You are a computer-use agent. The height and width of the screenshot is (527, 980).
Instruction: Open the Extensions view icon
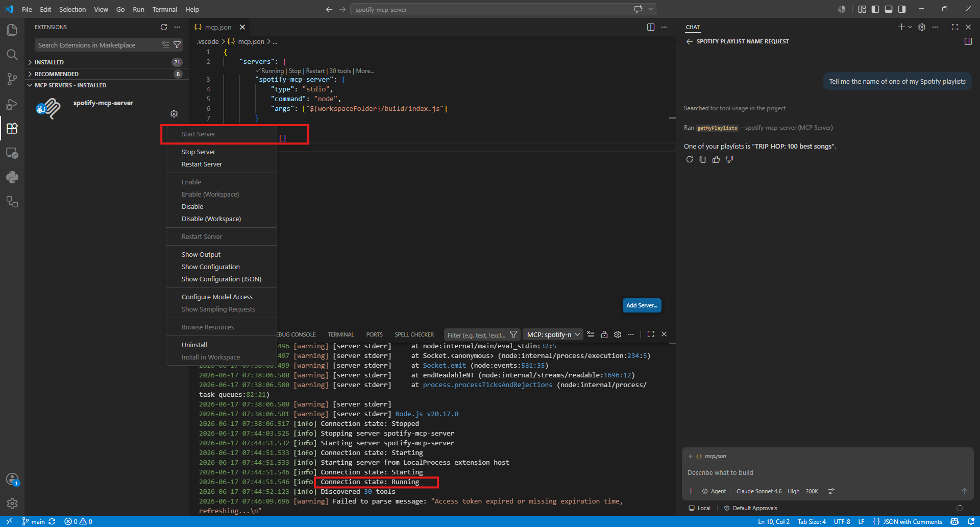click(x=12, y=128)
